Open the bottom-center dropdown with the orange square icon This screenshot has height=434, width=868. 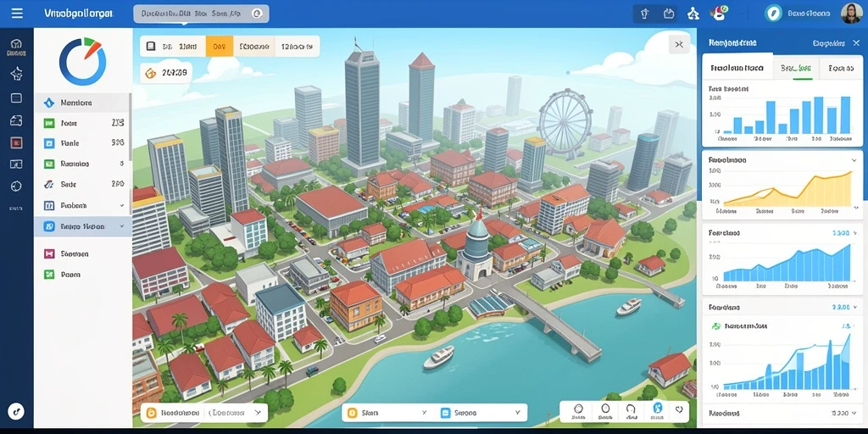pos(387,413)
